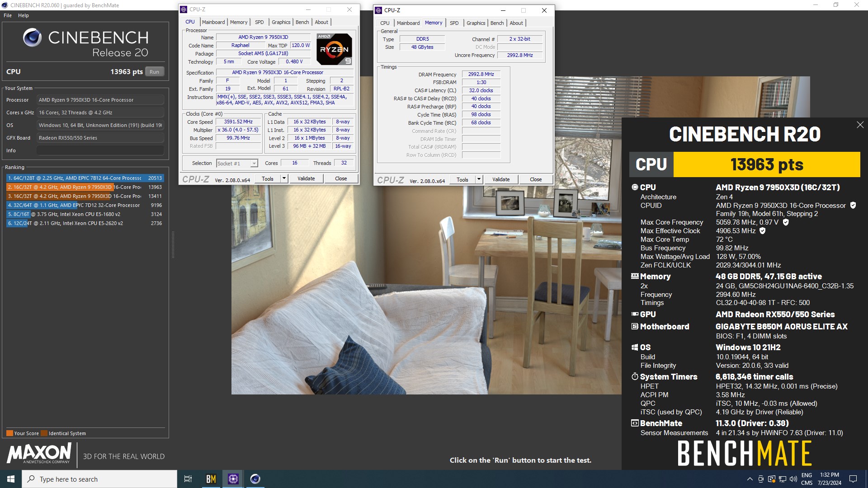Image resolution: width=868 pixels, height=488 pixels.
Task: Expand Tools dropdown arrow in right CPU-Z window
Action: [x=479, y=180]
